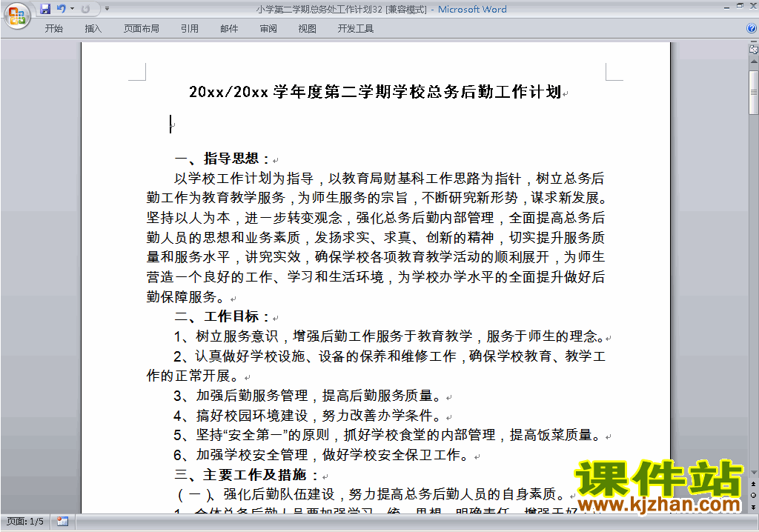Click the 页面: 1/5 page indicator
Image resolution: width=759 pixels, height=532 pixels.
(25, 522)
